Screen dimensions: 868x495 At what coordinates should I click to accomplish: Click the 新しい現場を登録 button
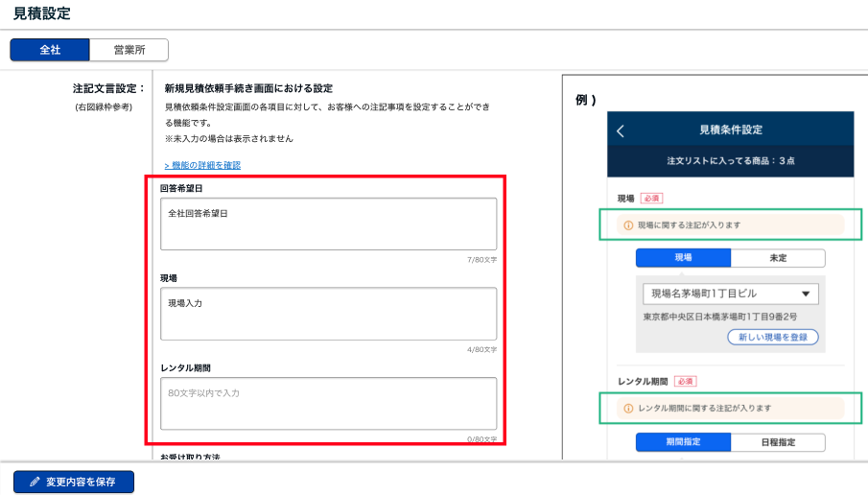point(772,337)
